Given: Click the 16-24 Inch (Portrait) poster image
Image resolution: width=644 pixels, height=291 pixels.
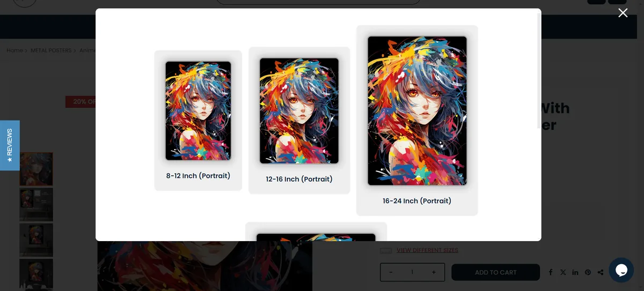Looking at the screenshot, I should (x=417, y=110).
